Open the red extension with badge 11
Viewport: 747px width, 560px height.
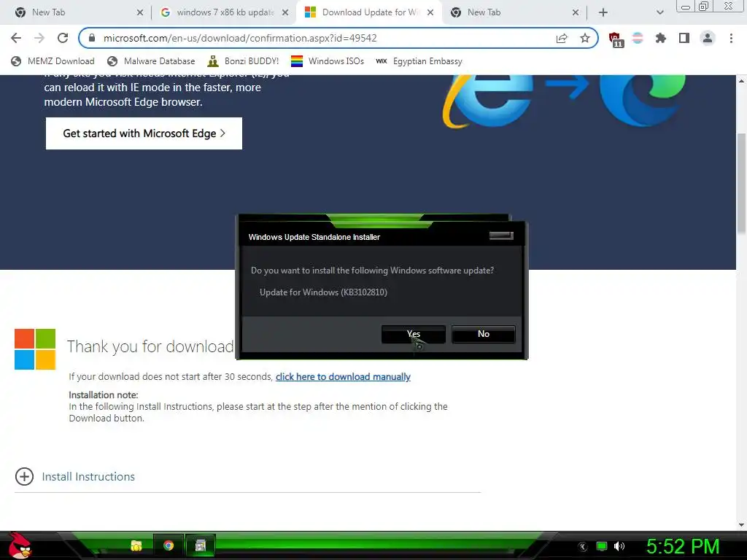616,39
